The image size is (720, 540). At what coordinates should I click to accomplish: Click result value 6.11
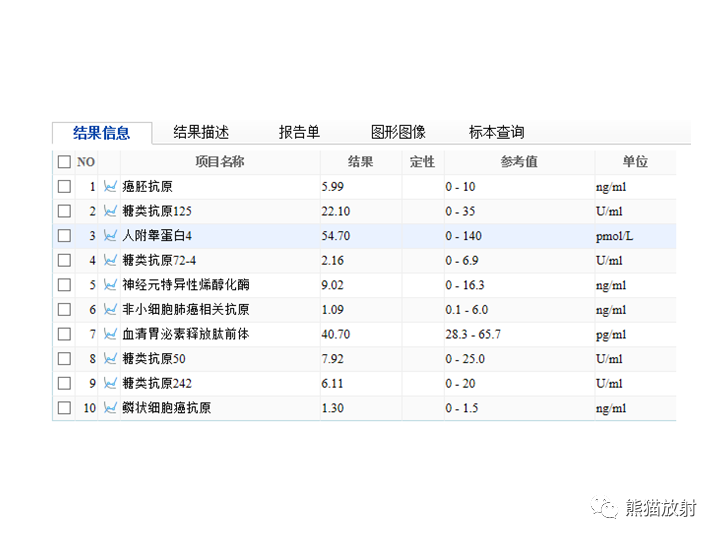click(332, 383)
